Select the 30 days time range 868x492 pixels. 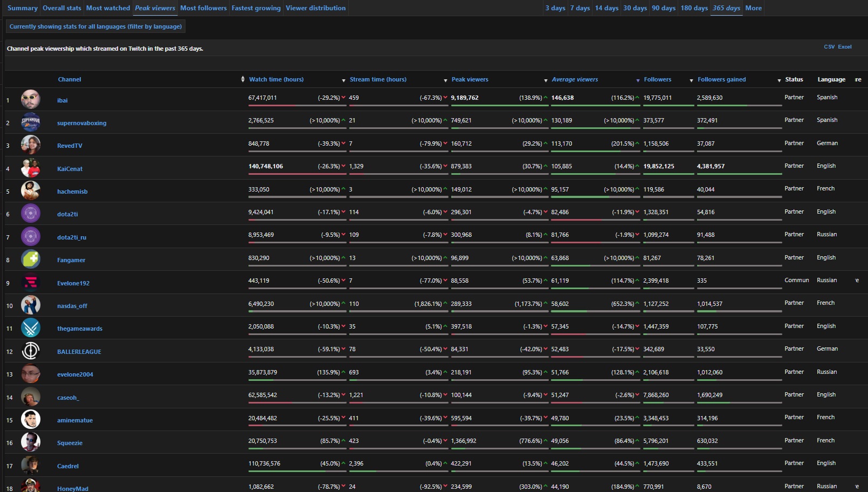(635, 8)
